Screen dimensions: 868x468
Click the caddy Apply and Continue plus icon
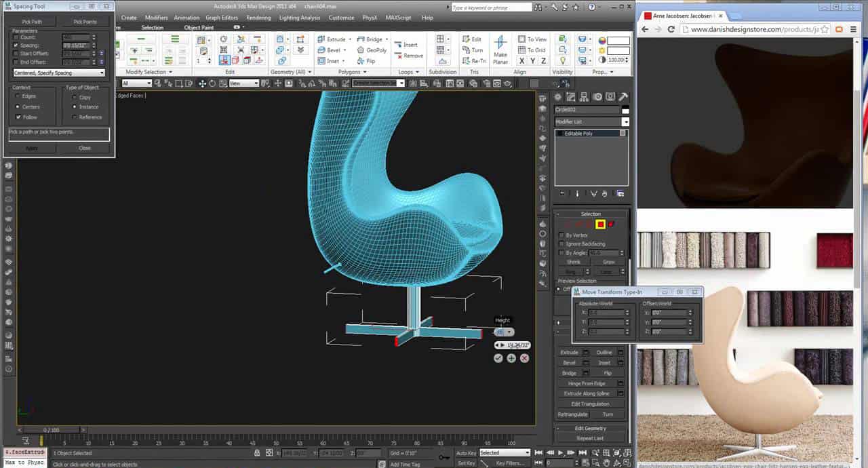coord(511,358)
